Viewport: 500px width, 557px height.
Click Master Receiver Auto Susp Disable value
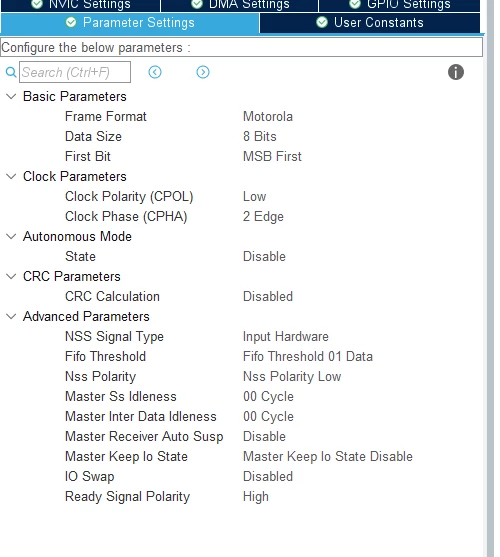click(x=264, y=436)
